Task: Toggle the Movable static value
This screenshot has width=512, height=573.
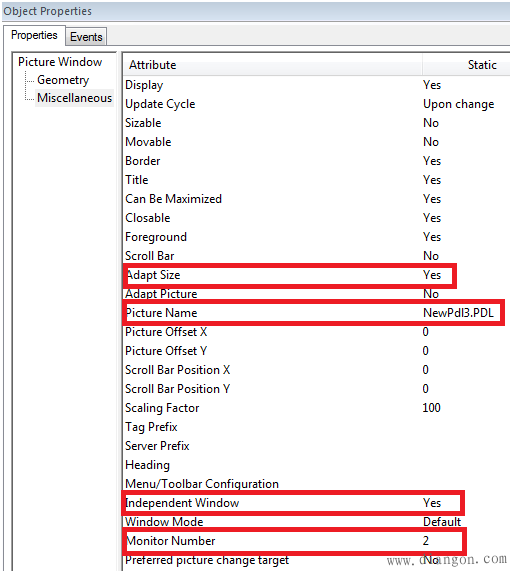Action: [x=431, y=142]
